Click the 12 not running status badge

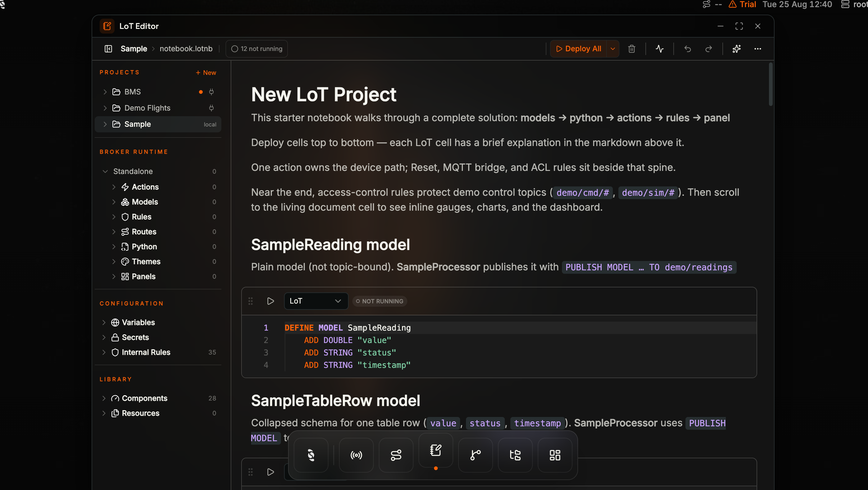257,48
